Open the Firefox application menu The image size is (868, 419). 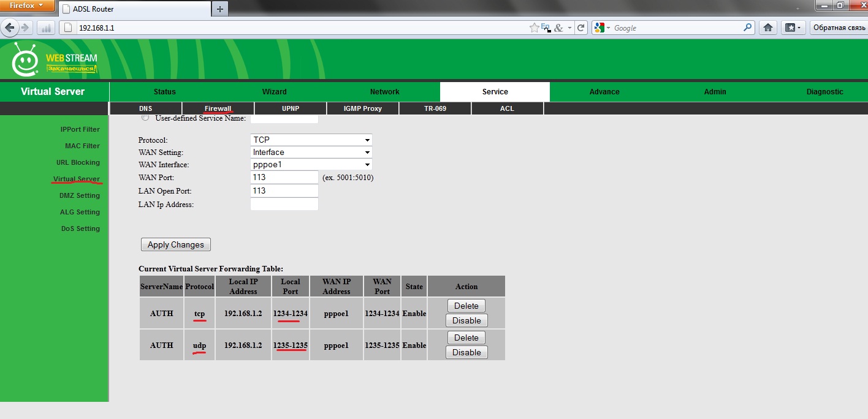28,6
